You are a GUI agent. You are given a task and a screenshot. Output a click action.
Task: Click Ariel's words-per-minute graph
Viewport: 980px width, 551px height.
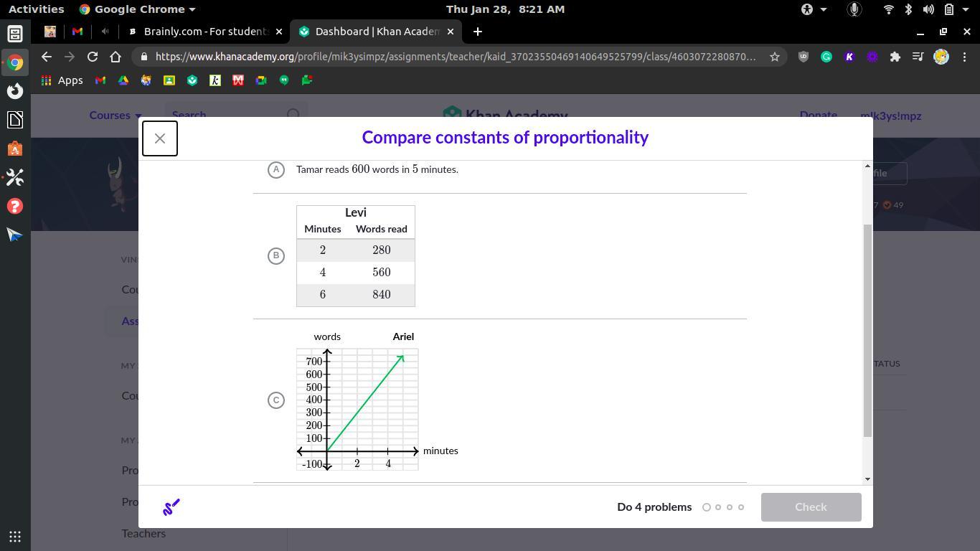click(357, 409)
